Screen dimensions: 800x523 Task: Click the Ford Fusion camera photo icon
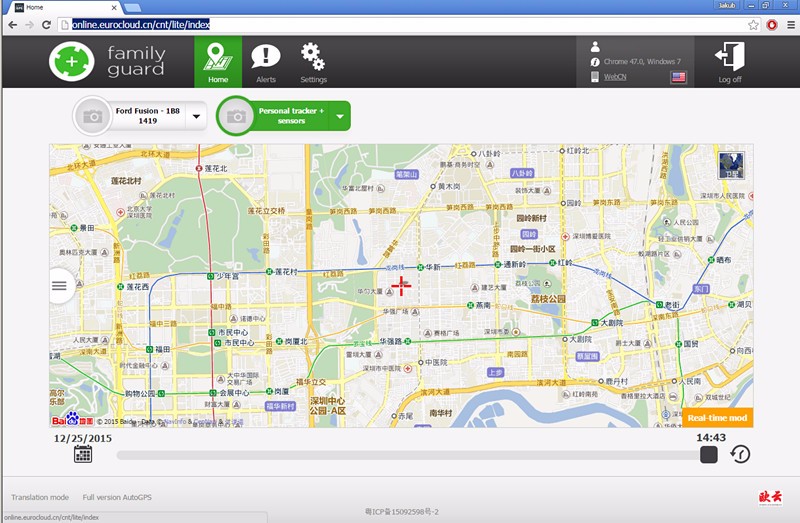click(92, 116)
